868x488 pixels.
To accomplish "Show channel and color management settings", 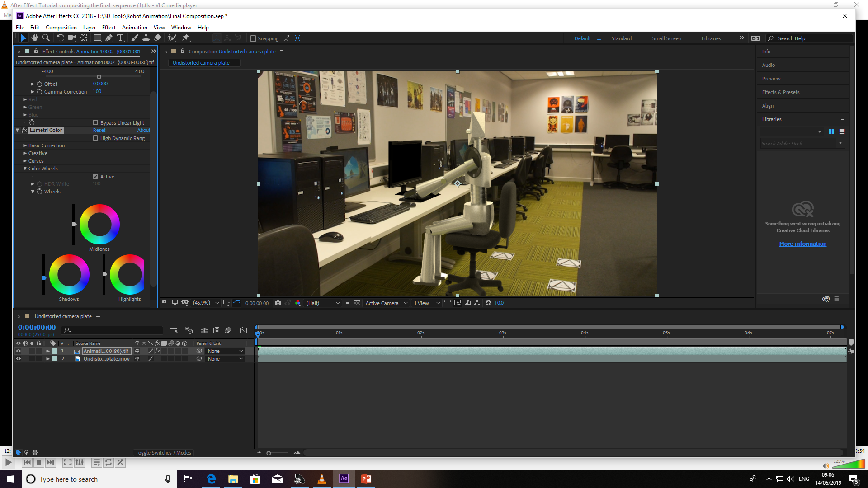I will pyautogui.click(x=298, y=303).
